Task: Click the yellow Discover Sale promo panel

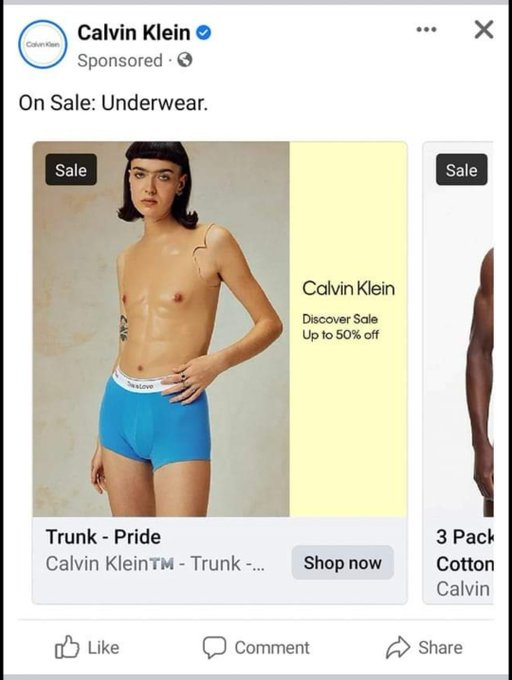Action: 348,329
